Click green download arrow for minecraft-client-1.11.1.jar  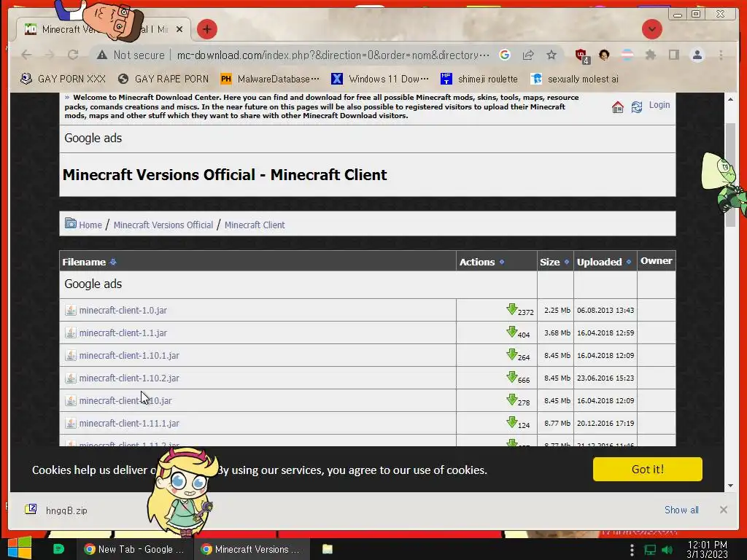pyautogui.click(x=511, y=422)
